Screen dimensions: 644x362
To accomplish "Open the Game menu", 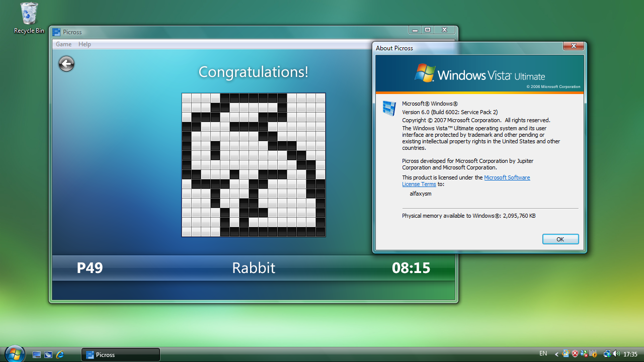I will [x=63, y=44].
